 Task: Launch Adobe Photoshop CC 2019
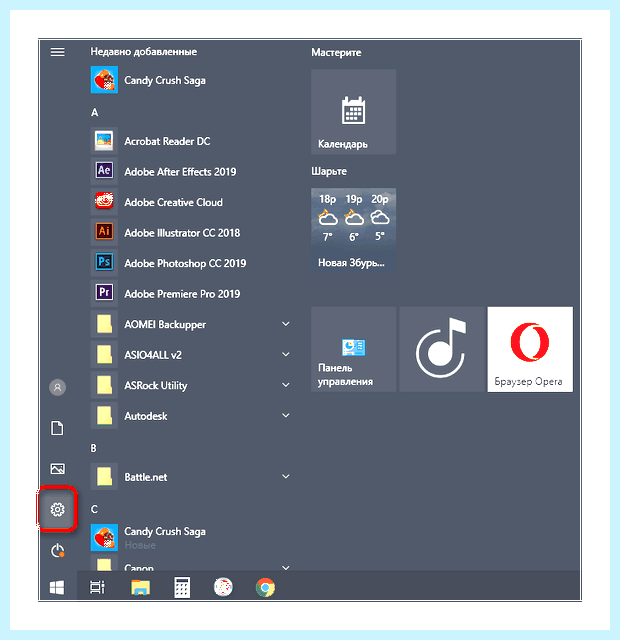tap(190, 263)
